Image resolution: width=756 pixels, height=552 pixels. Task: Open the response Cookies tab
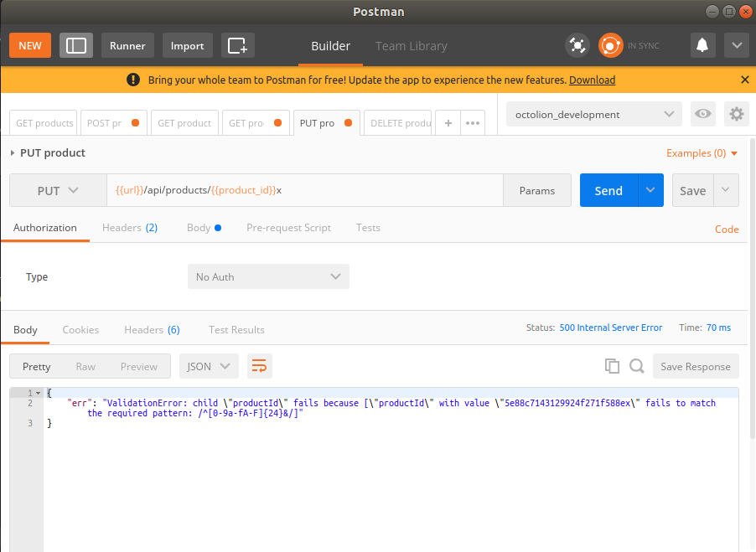coord(80,330)
